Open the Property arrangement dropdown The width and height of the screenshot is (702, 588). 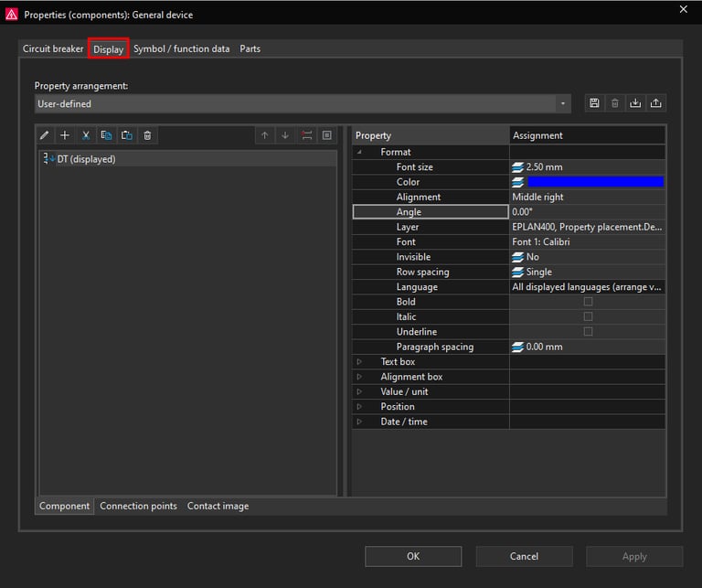point(563,104)
